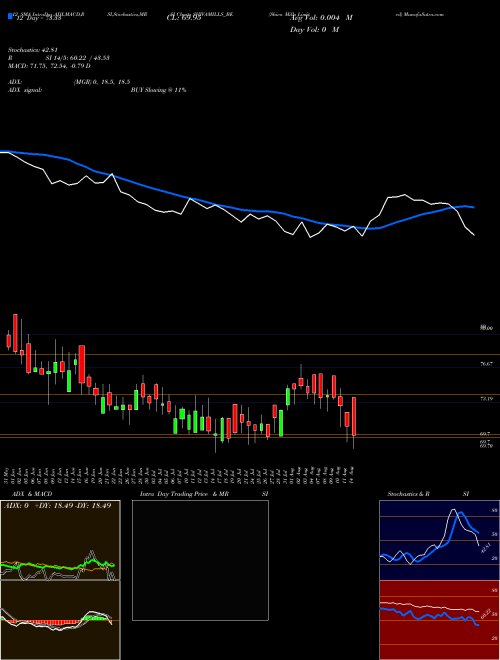Click the 'ADX: 0 +DY: 18.49 -DY: 18.49' header
The image size is (500, 660).
point(58,505)
